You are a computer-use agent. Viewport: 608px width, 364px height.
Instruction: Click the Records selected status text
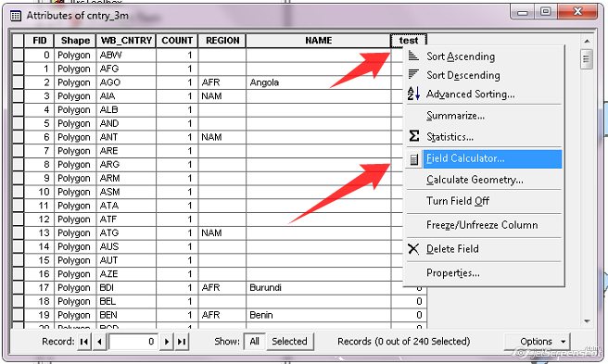pos(404,342)
